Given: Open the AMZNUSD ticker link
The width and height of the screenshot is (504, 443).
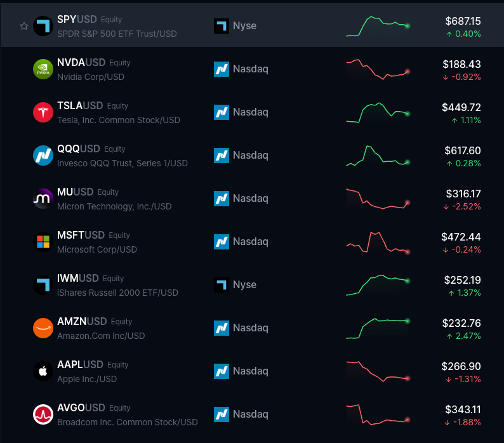Looking at the screenshot, I should pos(82,321).
